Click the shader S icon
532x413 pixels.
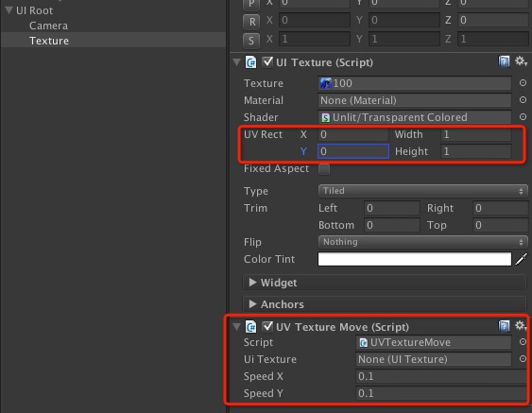tap(325, 117)
